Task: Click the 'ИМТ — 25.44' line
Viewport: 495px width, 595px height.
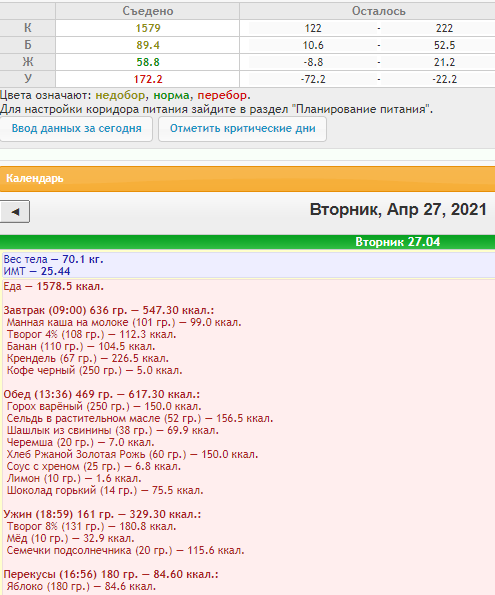Action: 37,271
